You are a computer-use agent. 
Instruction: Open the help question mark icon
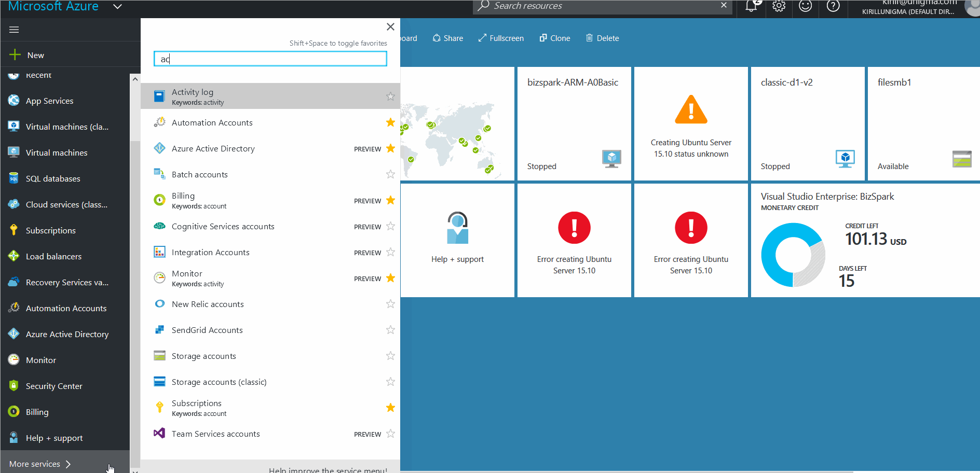click(x=833, y=6)
